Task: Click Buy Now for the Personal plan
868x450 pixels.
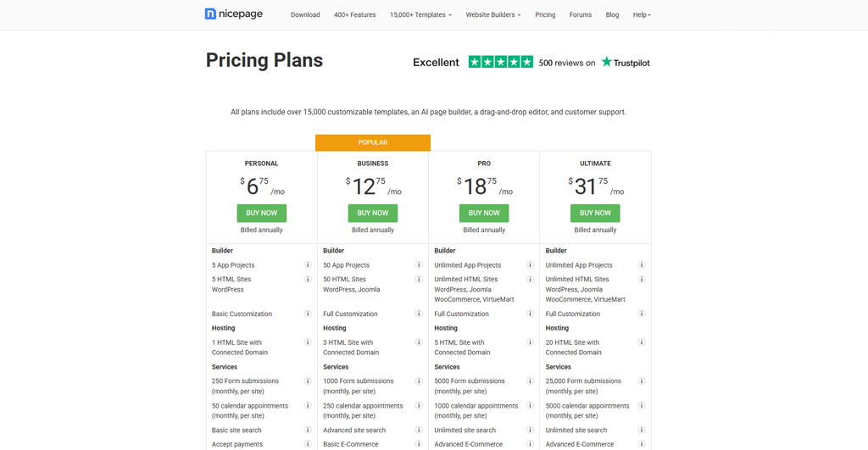Action: (261, 213)
